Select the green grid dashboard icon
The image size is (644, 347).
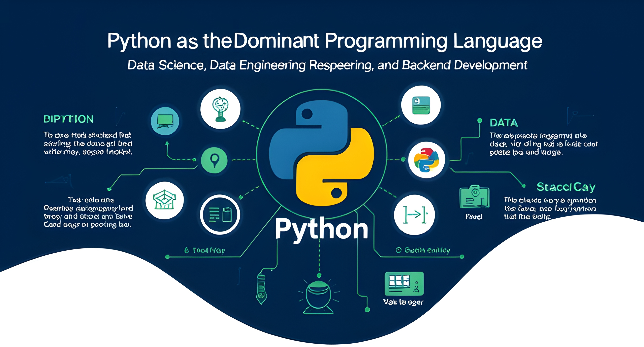point(404,284)
